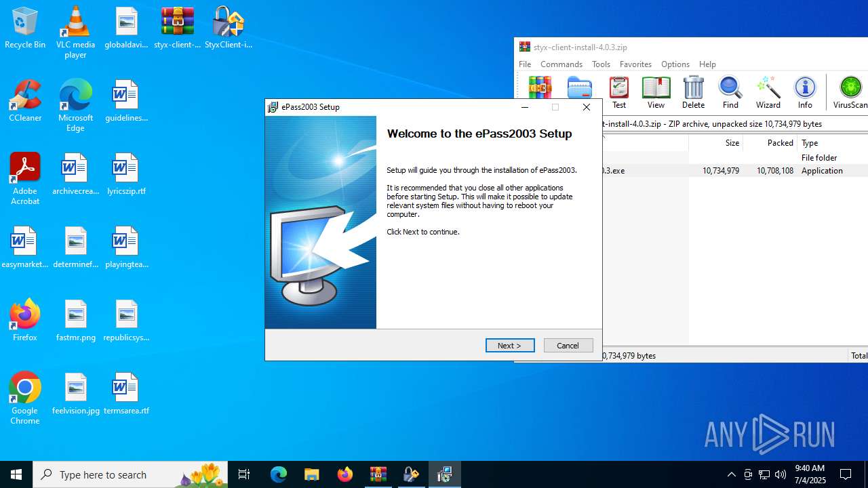This screenshot has width=868, height=488.
Task: Select the Application row in WinRAR list
Action: (735, 171)
